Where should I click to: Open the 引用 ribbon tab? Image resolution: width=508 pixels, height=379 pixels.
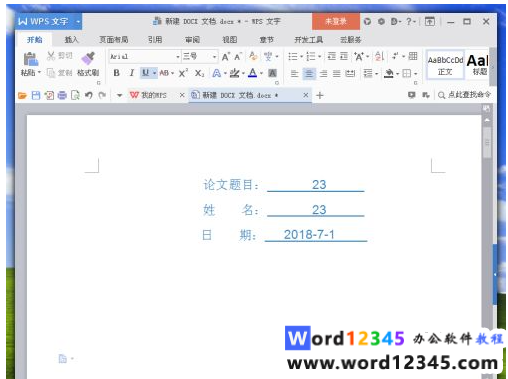[155, 40]
